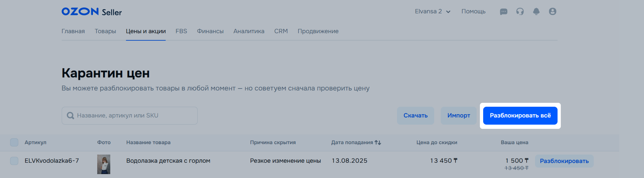Tick checkbox for ELVKvodolazka6-7 row
Viewport: 644px width, 178px height.
[x=14, y=161]
